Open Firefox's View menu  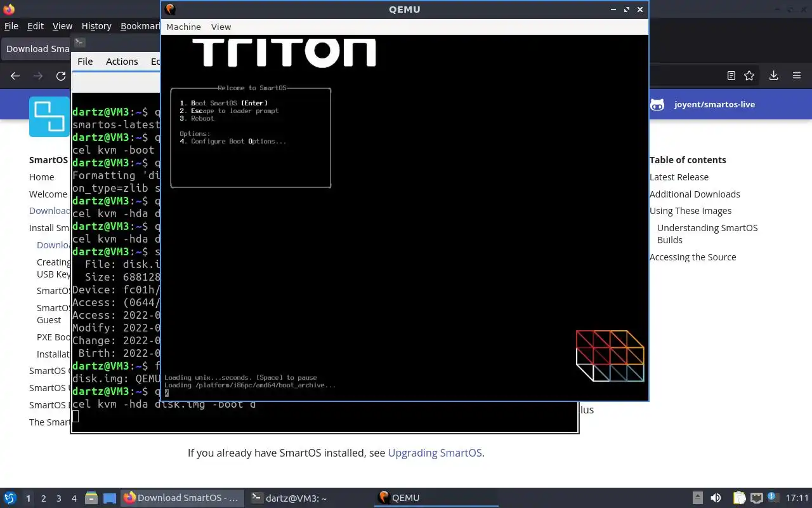pyautogui.click(x=62, y=26)
